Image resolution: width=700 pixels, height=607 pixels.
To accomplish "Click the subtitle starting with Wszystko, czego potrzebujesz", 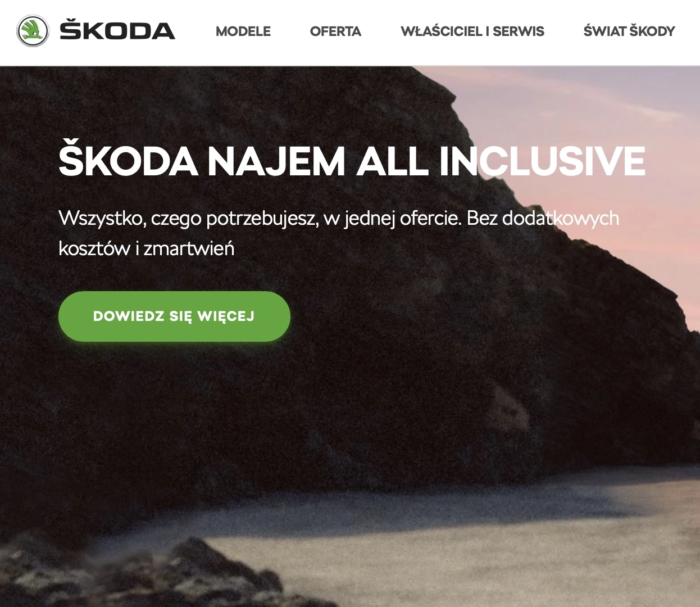I will coord(339,233).
